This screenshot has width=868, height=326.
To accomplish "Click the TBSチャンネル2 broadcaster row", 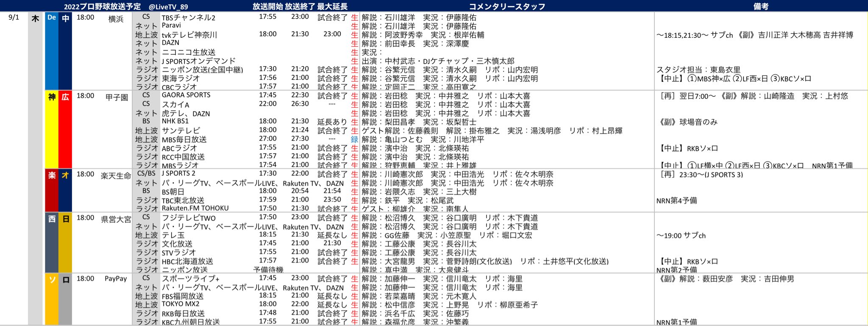I will coord(189,17).
